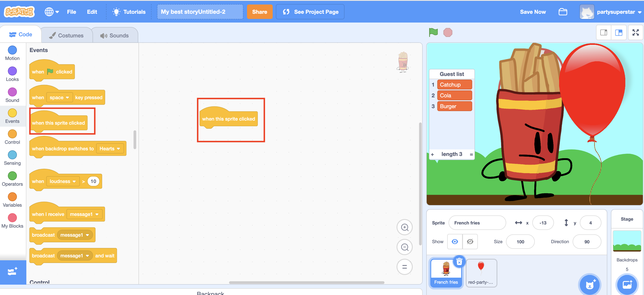644x295 pixels.
Task: Zoom in on the code workspace
Action: click(404, 227)
